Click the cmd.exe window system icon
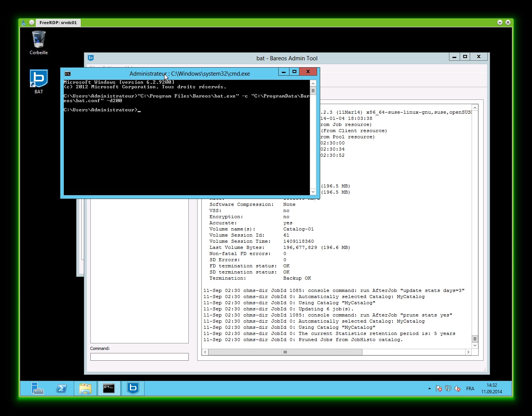 point(68,74)
